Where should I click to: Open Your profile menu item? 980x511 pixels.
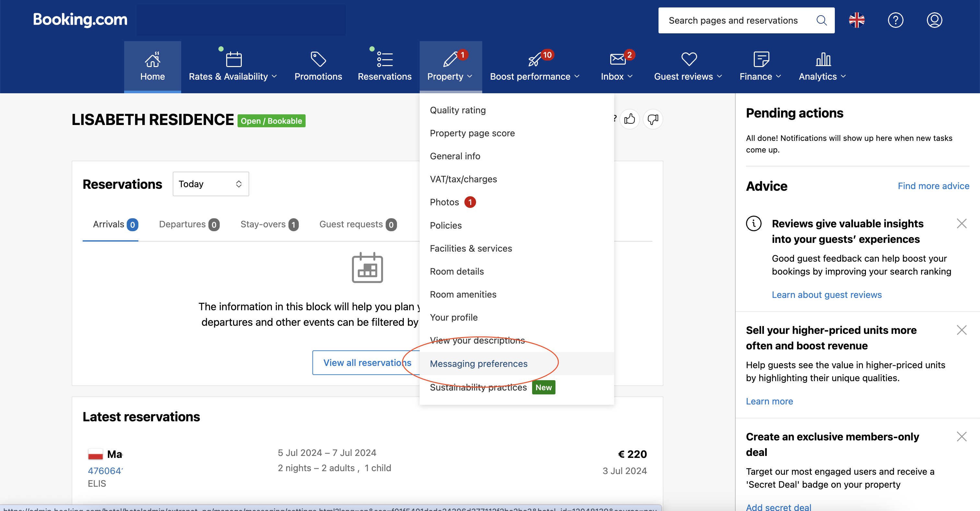click(x=516, y=317)
